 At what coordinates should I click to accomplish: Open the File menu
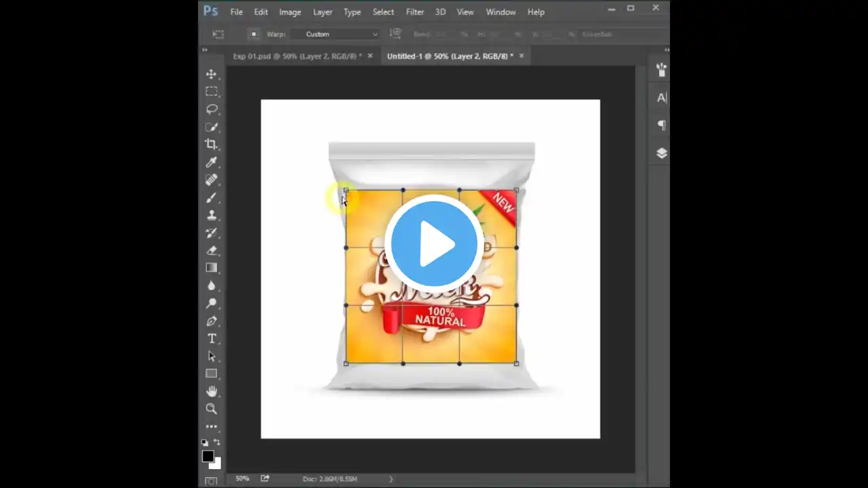click(236, 12)
